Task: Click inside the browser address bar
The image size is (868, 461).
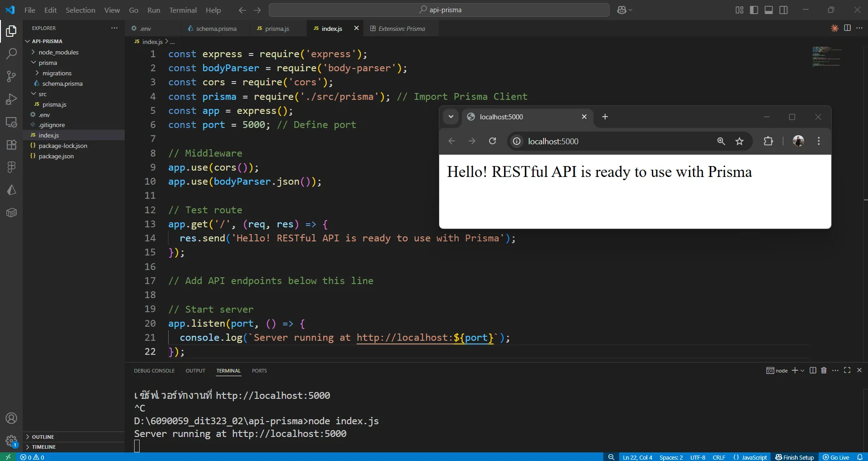Action: [589, 141]
